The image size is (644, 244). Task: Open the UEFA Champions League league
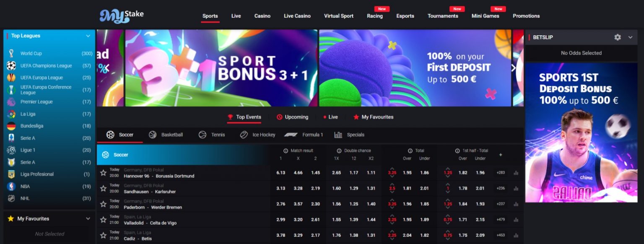(x=46, y=66)
